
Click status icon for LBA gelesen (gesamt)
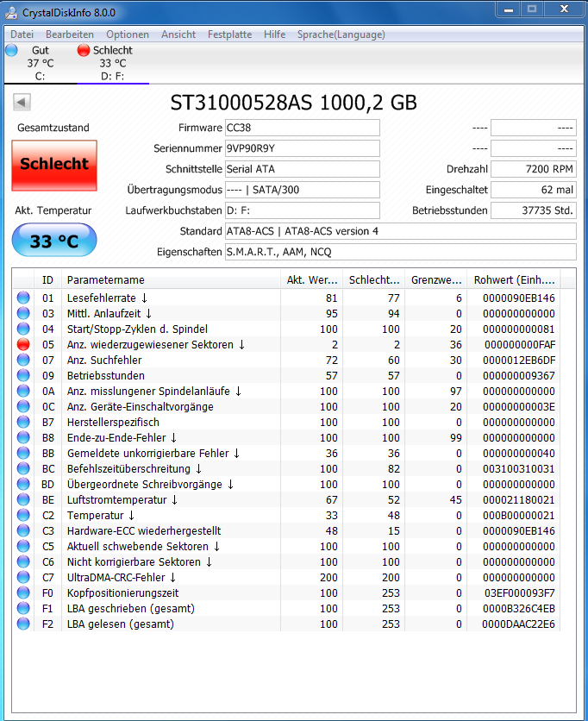point(23,624)
